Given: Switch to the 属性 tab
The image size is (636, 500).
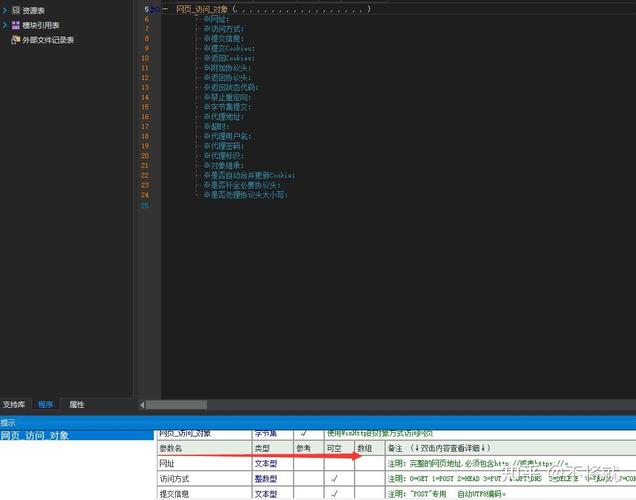Looking at the screenshot, I should coord(77,404).
